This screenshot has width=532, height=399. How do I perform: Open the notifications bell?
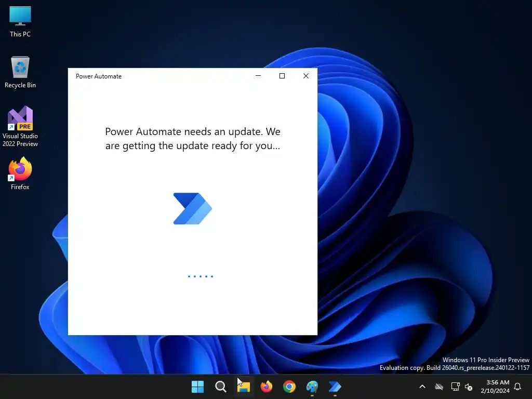[517, 387]
